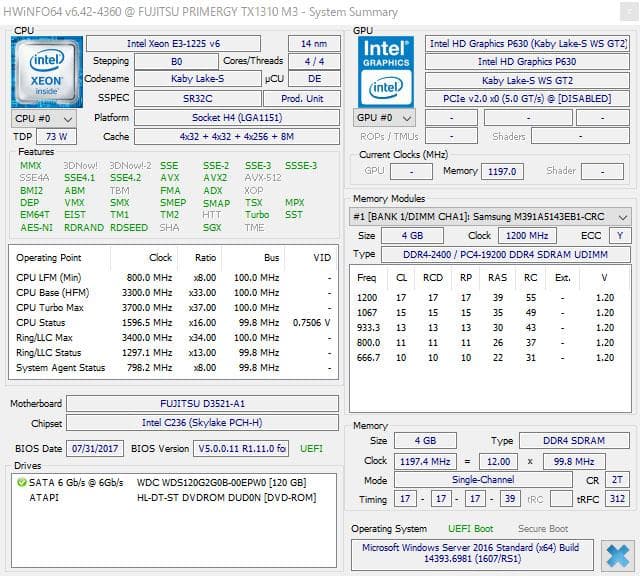640x576 pixels.
Task: Select the Intel Xeon E3-1225 v6 name field
Action: [173, 44]
